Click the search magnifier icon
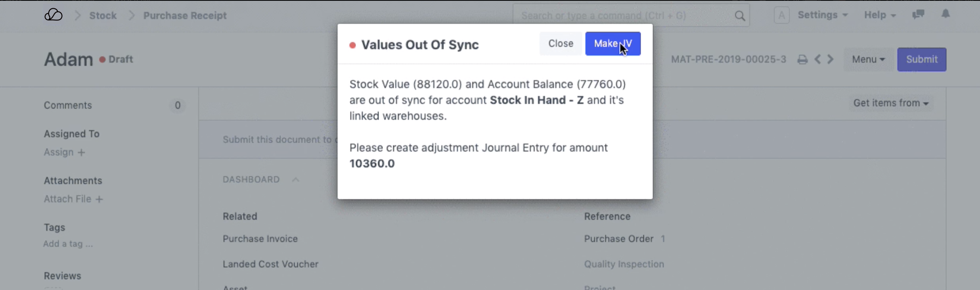This screenshot has height=290, width=980. [740, 16]
